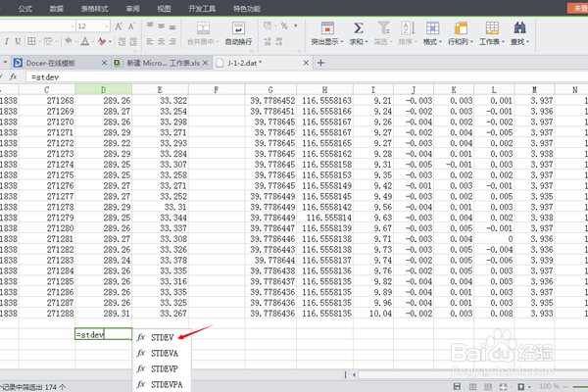Choose STDEVA from the function suggestion list
Viewport: 588px width, 392px height.
(162, 353)
